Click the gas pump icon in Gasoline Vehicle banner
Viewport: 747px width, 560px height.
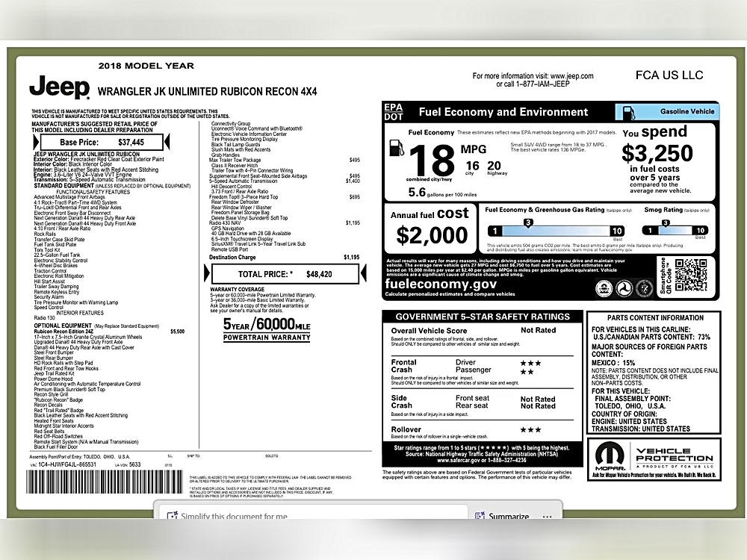point(627,112)
